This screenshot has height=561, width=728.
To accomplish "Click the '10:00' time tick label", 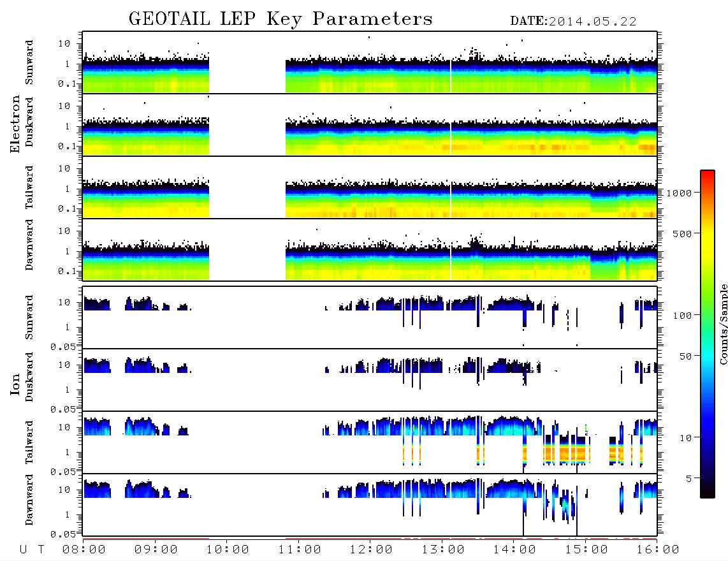I will [x=228, y=550].
